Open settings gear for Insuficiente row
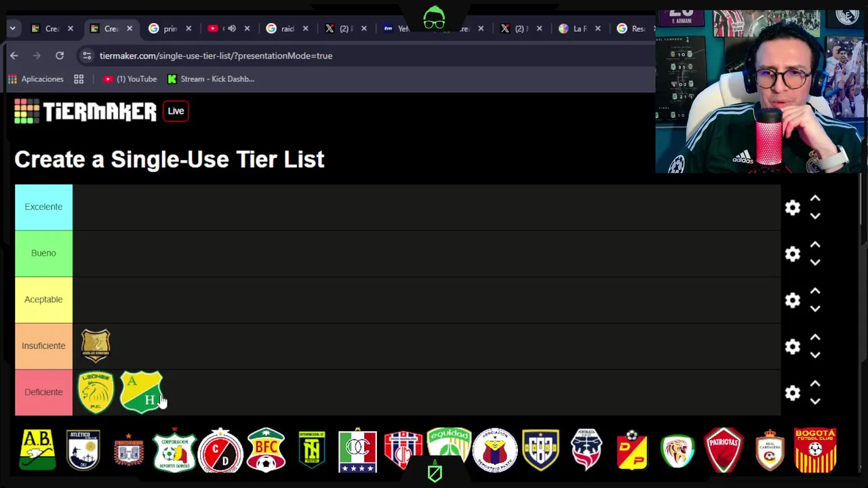This screenshot has height=488, width=868. (x=792, y=346)
